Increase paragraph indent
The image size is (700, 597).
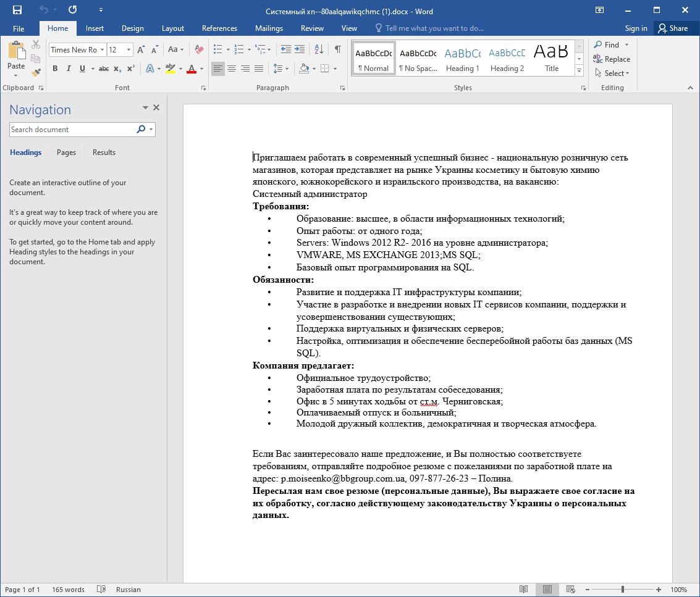tap(300, 49)
